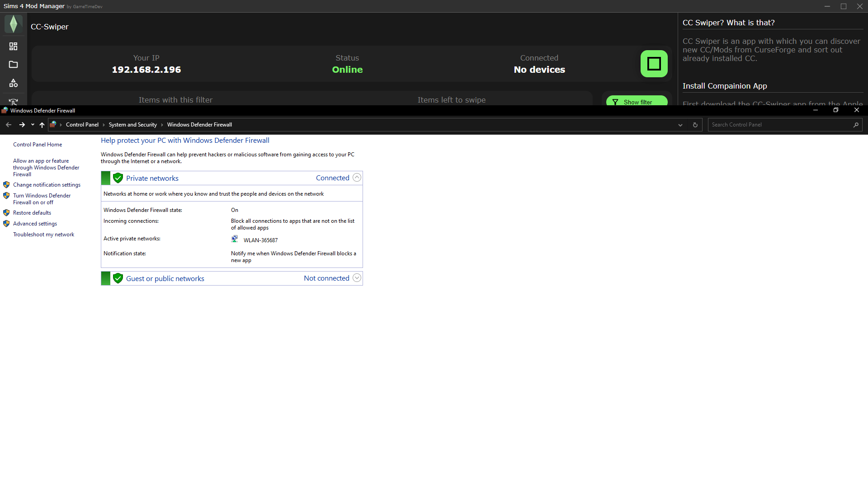Expand the Guest or public networks section
The image size is (868, 488).
[x=357, y=278]
